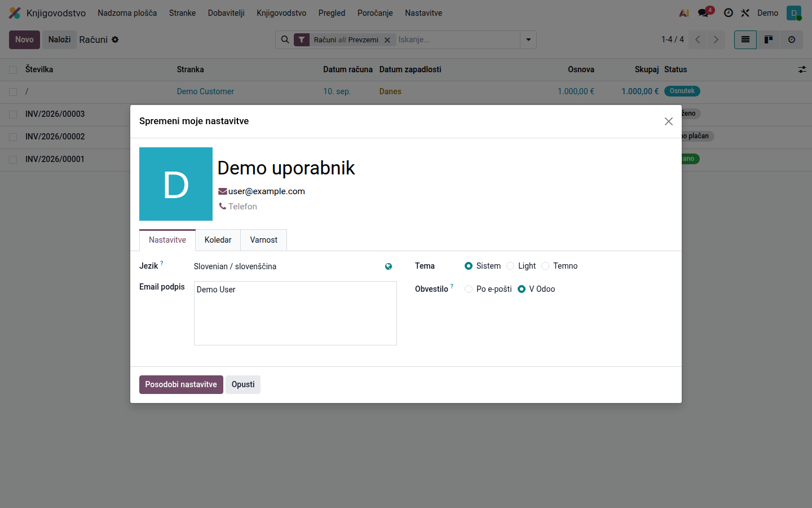
Task: Open the AI assistant icon in top bar
Action: [x=684, y=13]
